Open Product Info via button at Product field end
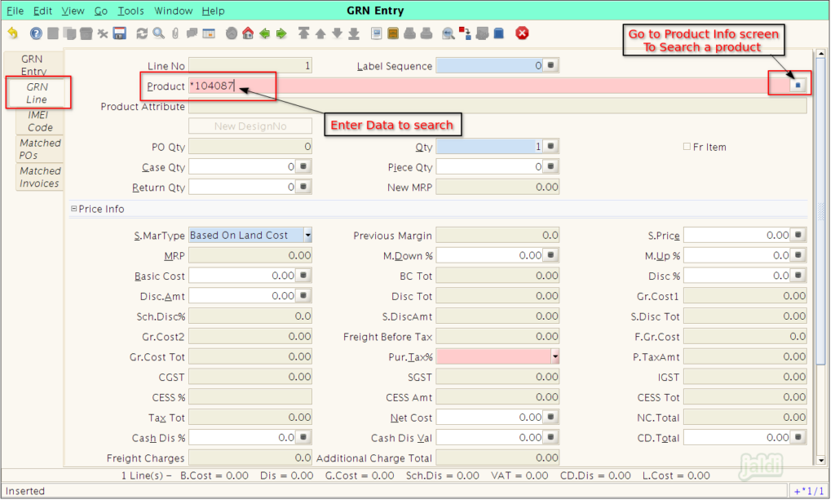Viewport: 835px width, 504px height. [797, 86]
